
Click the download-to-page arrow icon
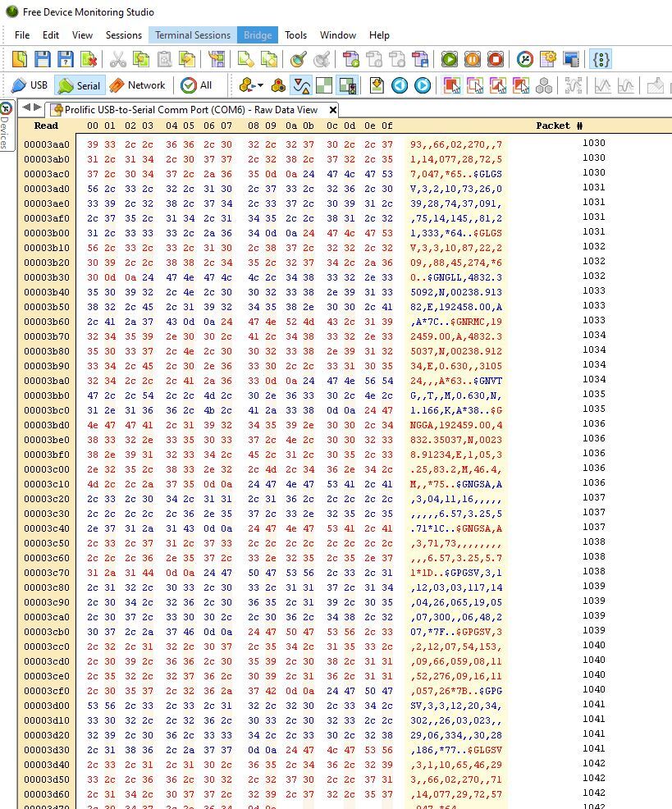point(377,85)
